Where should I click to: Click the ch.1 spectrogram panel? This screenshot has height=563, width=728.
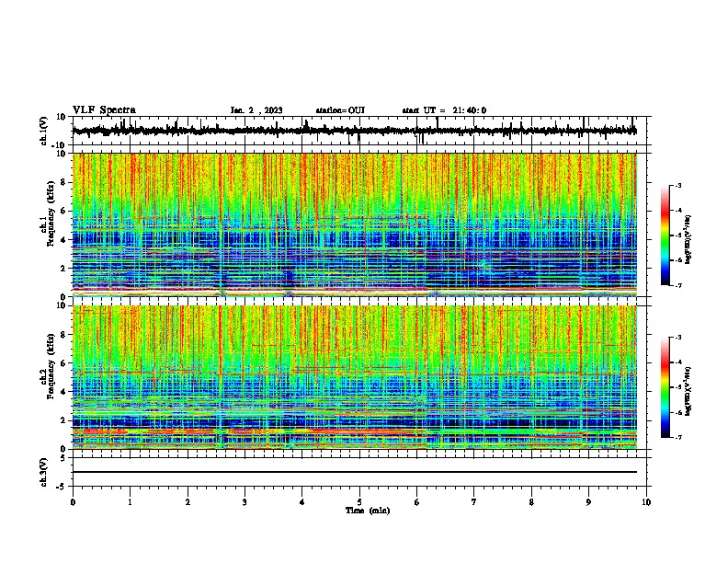355,224
